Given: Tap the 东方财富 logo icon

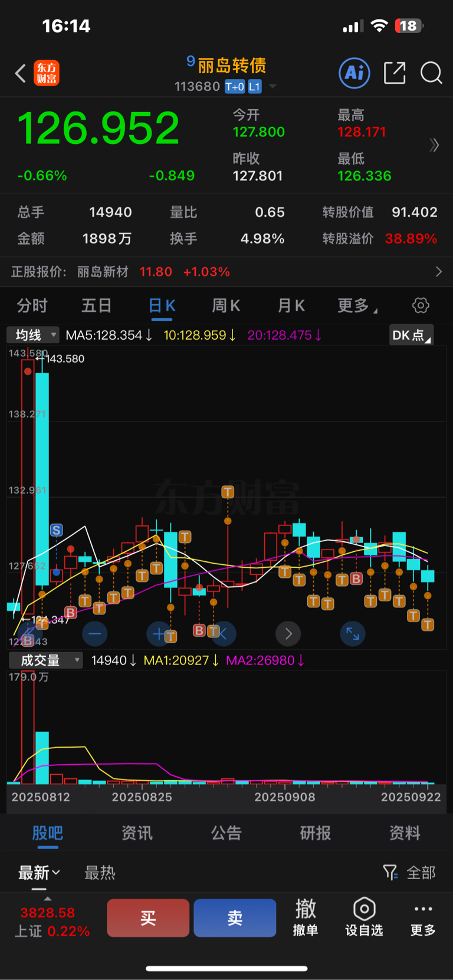Looking at the screenshot, I should (x=47, y=74).
